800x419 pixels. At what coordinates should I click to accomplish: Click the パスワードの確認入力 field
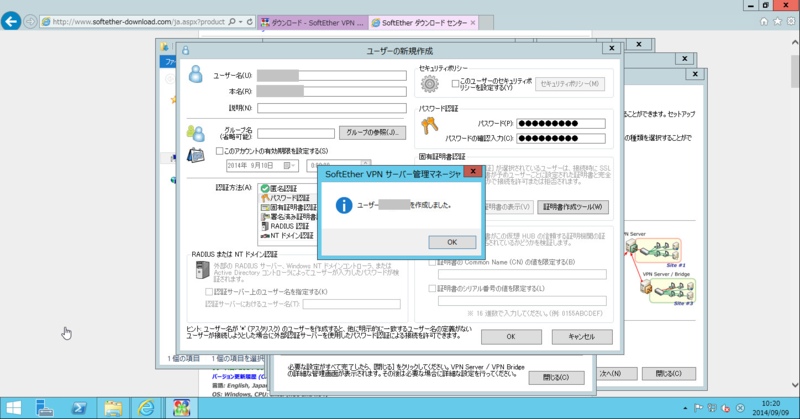pos(561,138)
